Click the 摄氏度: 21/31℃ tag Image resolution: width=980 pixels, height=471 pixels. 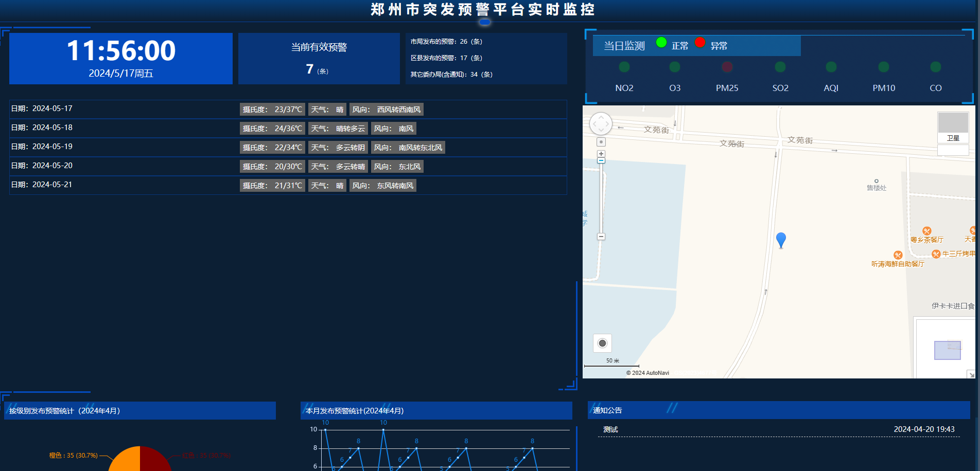pos(272,186)
